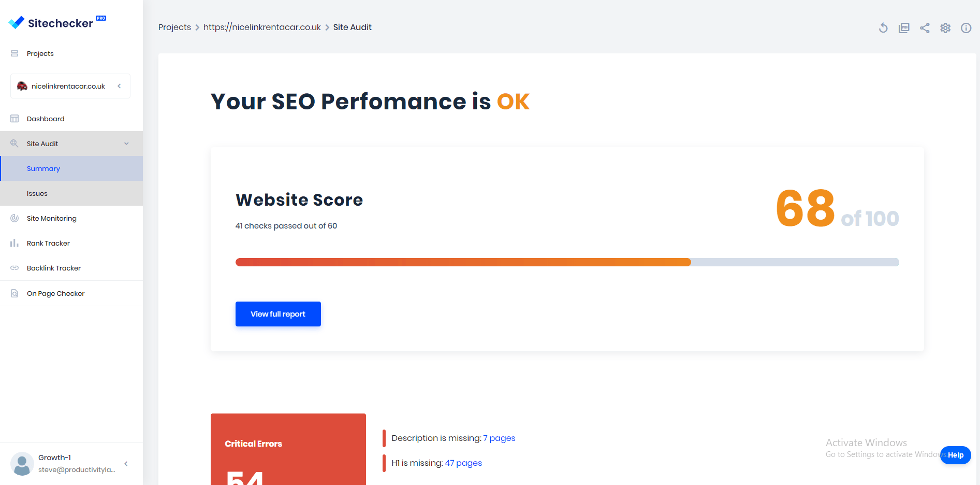Open Site Monitoring from sidebar

[x=71, y=218]
